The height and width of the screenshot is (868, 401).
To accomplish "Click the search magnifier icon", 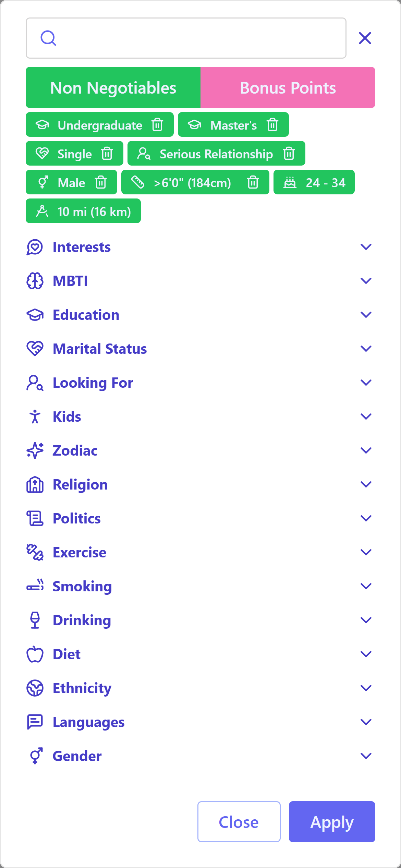I will 48,38.
